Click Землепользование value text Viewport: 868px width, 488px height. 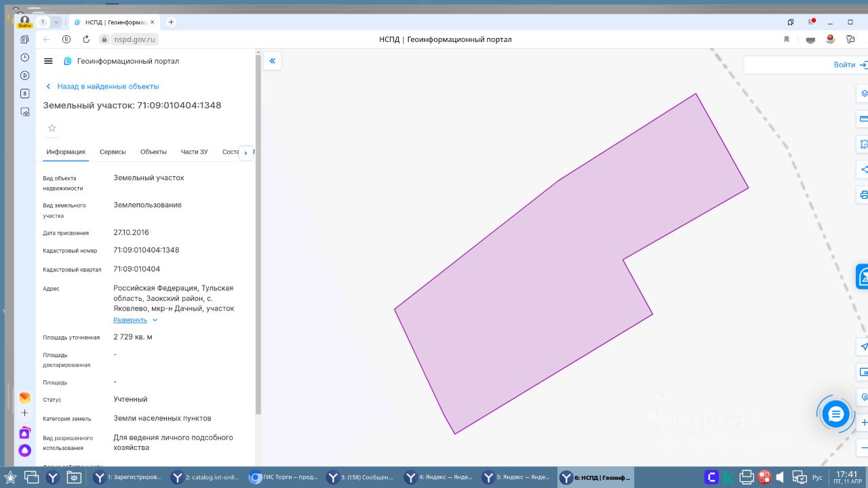coord(147,205)
